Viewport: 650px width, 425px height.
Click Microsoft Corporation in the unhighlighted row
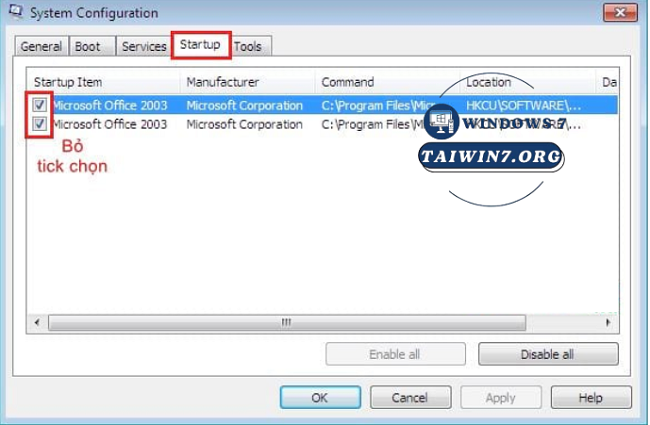245,124
